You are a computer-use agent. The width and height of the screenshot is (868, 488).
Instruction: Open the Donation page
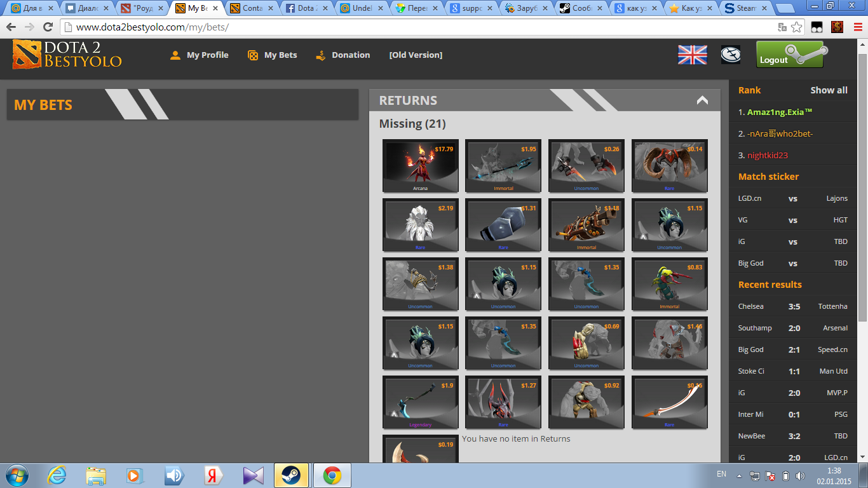(342, 55)
